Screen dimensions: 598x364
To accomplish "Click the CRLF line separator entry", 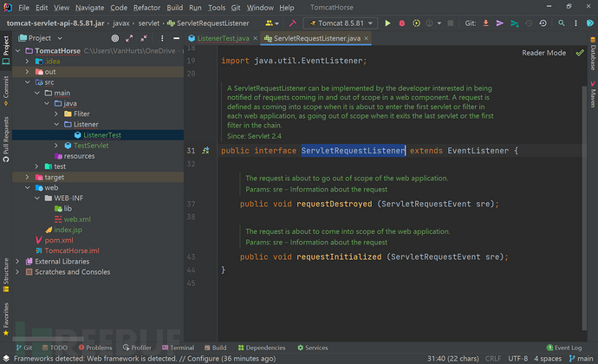I will click(493, 358).
